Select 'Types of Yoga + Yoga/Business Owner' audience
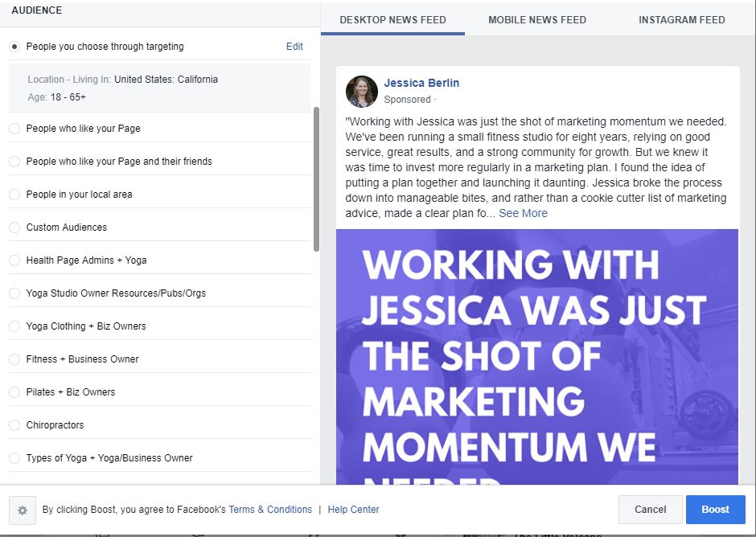The image size is (756, 537). click(x=14, y=458)
